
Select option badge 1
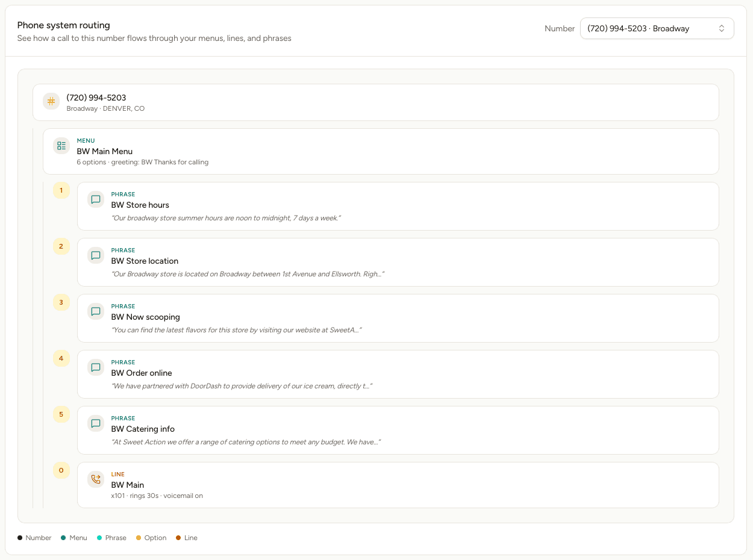[61, 190]
